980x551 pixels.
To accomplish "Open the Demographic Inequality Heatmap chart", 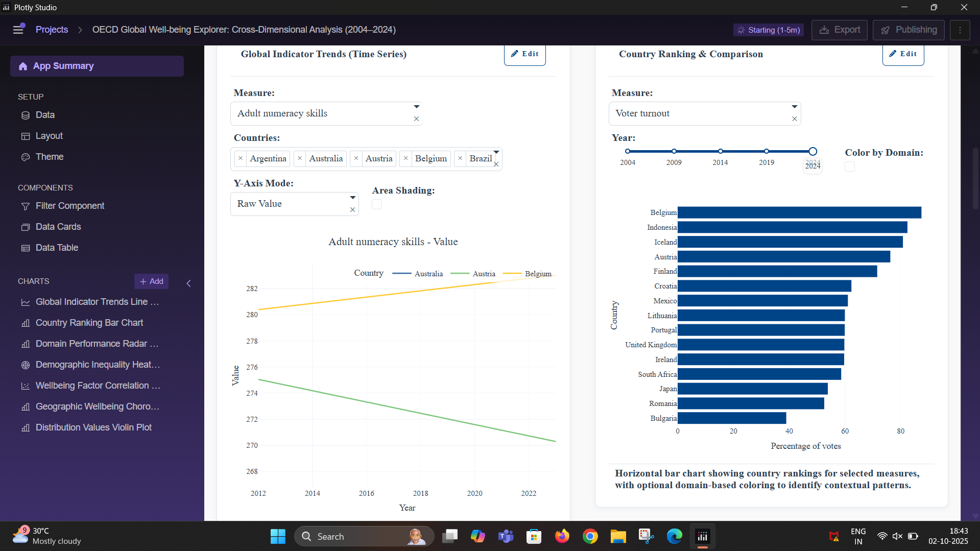I will pyautogui.click(x=97, y=365).
